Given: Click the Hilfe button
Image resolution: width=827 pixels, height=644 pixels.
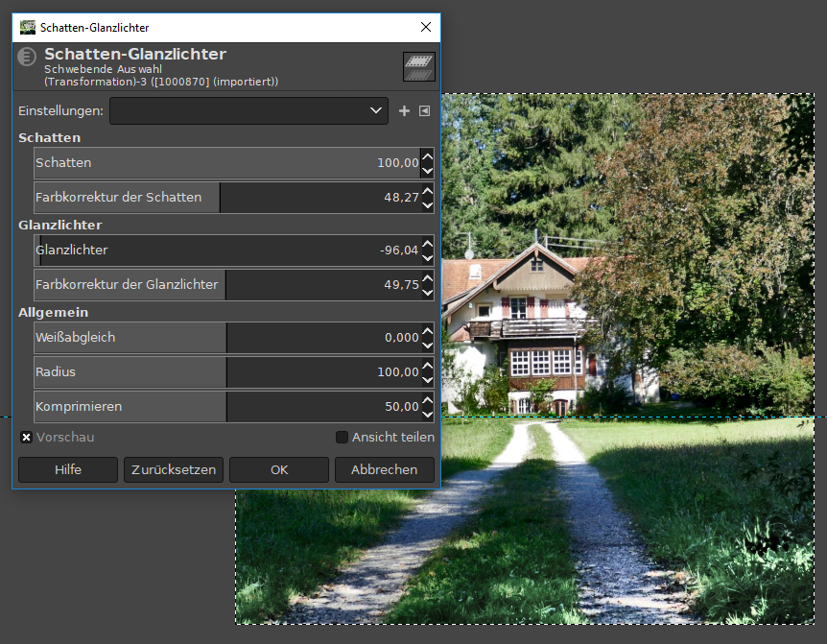Looking at the screenshot, I should click(68, 469).
